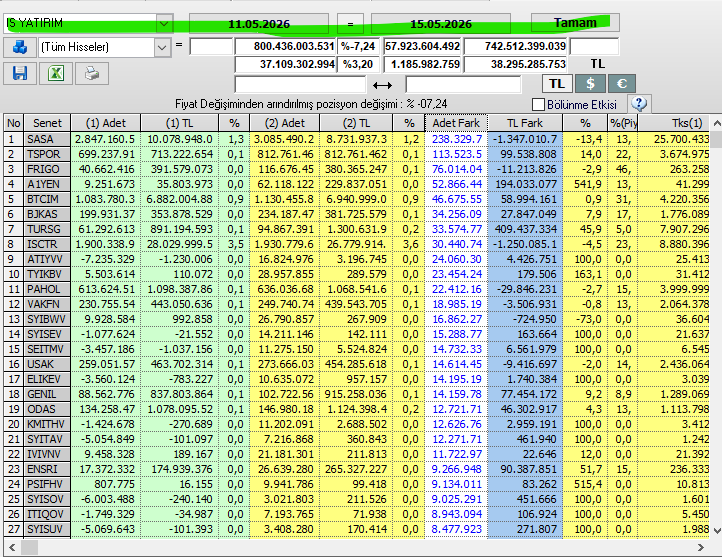Click total value 800.436.003.531
The image size is (722, 557).
(x=285, y=46)
